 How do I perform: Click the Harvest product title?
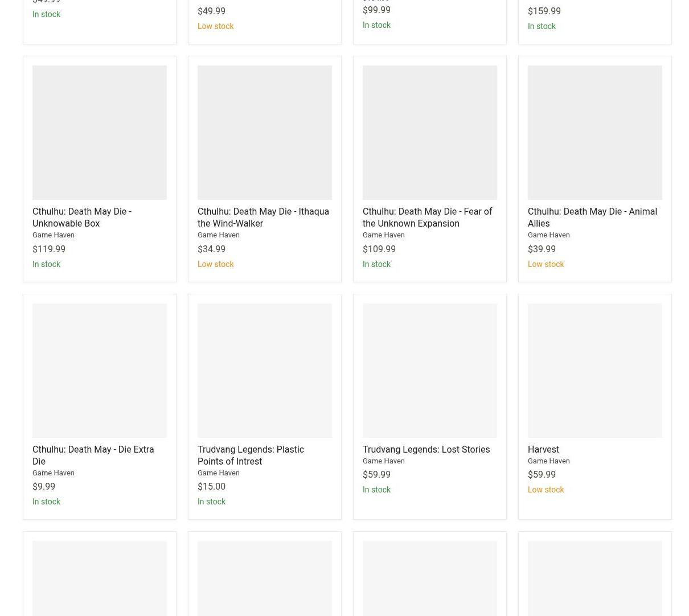pos(543,449)
